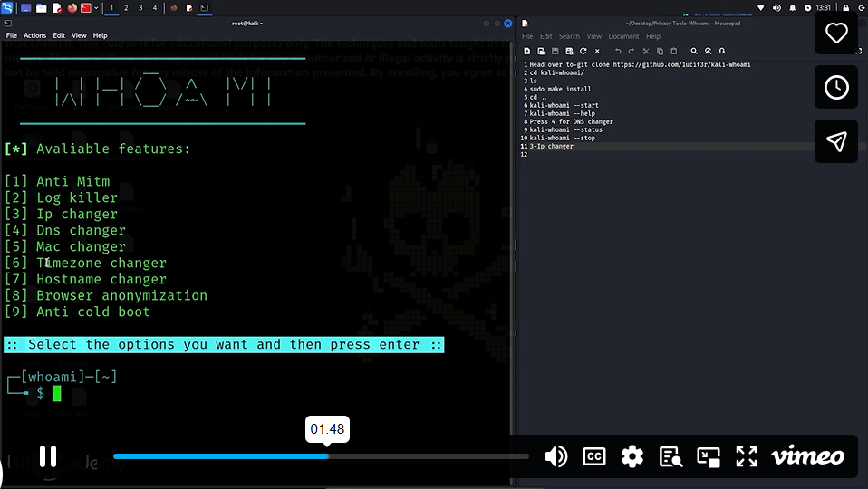868x489 pixels.
Task: Expand the Search menu in Mousepad
Action: [569, 36]
